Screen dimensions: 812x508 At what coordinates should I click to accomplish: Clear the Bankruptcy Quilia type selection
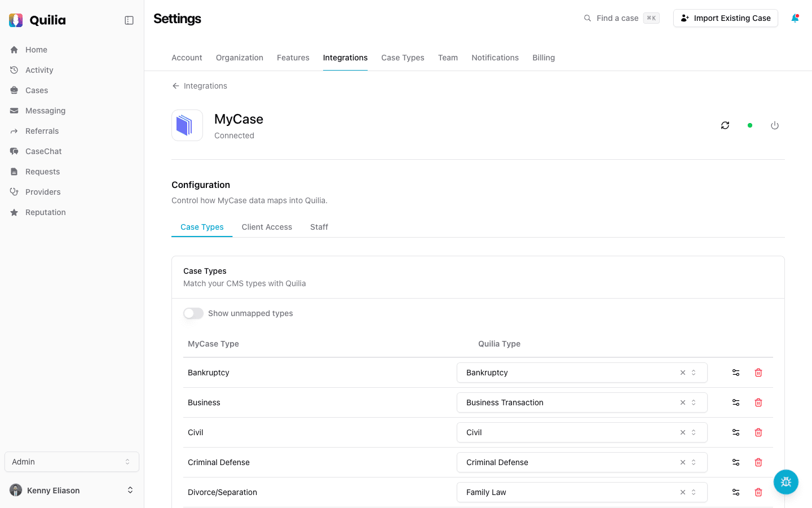coord(683,373)
